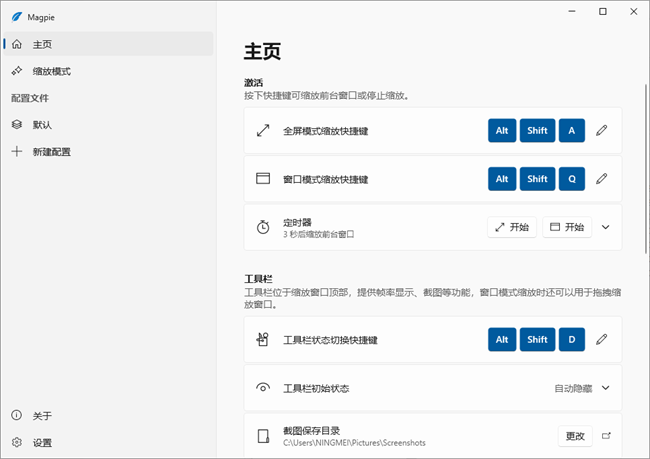Select the 默认 profile
Screen dimensions: 650x459
[x=42, y=125]
